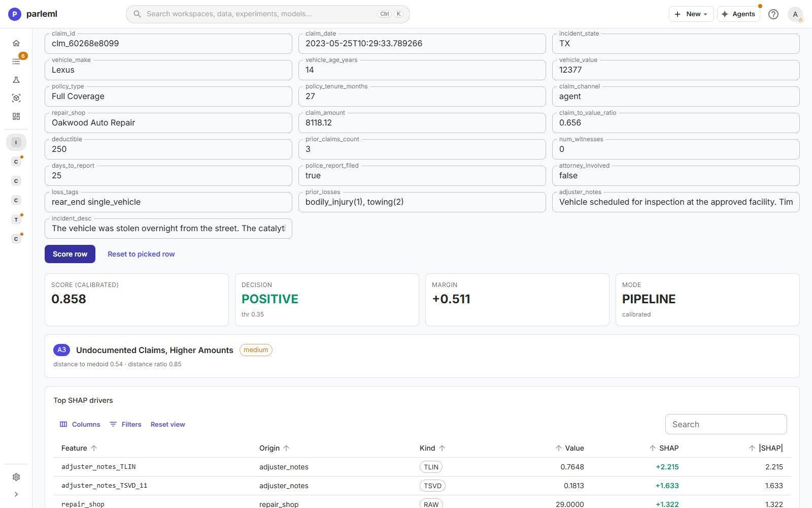The image size is (812, 508).
Task: Click the TSVD kind chip
Action: (432, 486)
